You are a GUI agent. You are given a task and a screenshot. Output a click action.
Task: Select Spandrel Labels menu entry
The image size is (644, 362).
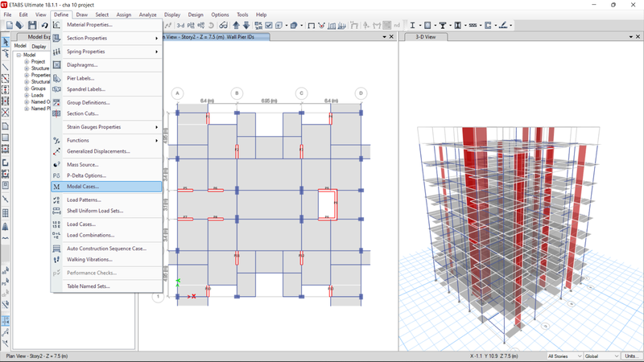(86, 89)
